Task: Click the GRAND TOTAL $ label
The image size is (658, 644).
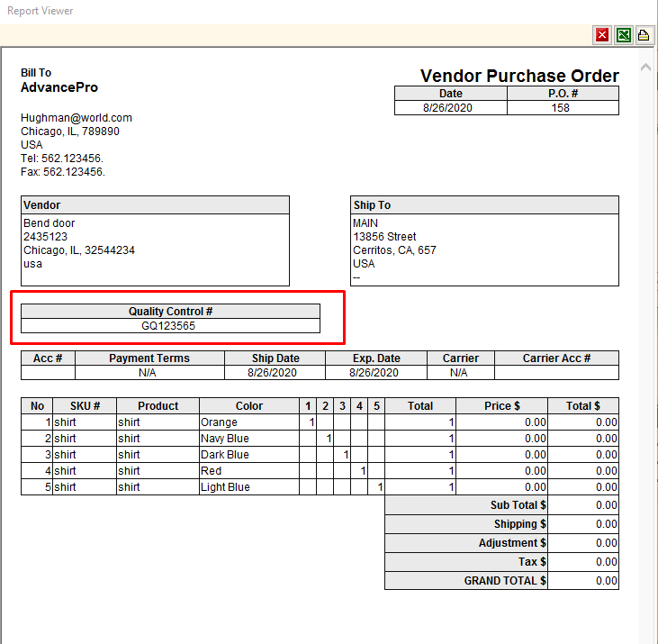Action: (505, 581)
